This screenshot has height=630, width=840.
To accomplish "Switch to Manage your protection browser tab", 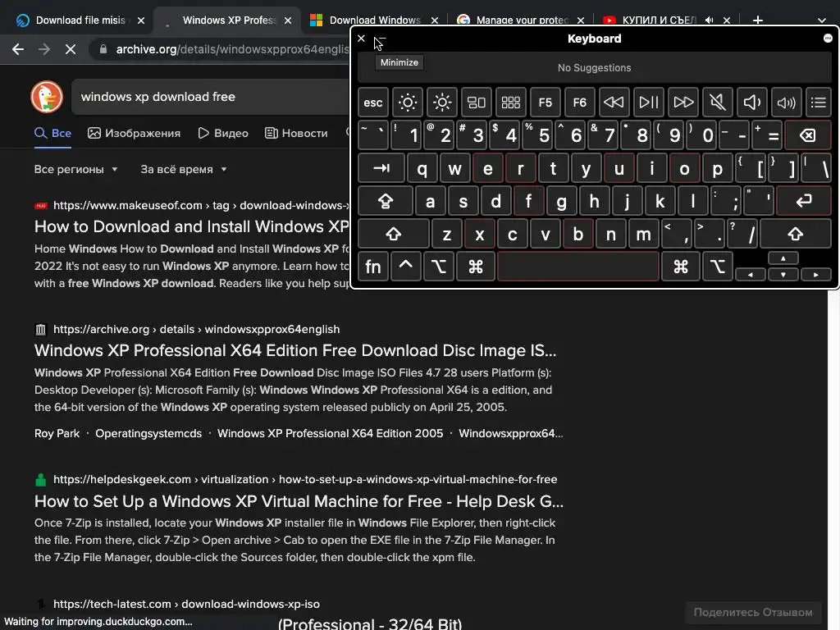I will [x=522, y=21].
